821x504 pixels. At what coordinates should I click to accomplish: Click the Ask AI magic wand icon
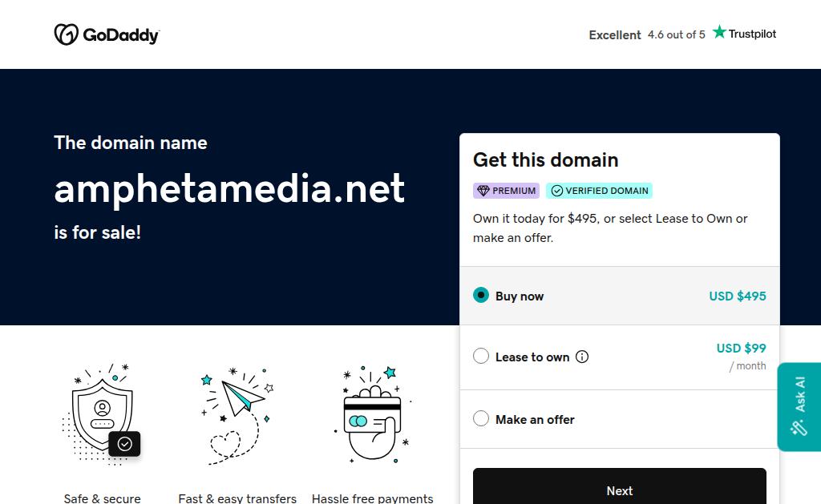(x=799, y=428)
